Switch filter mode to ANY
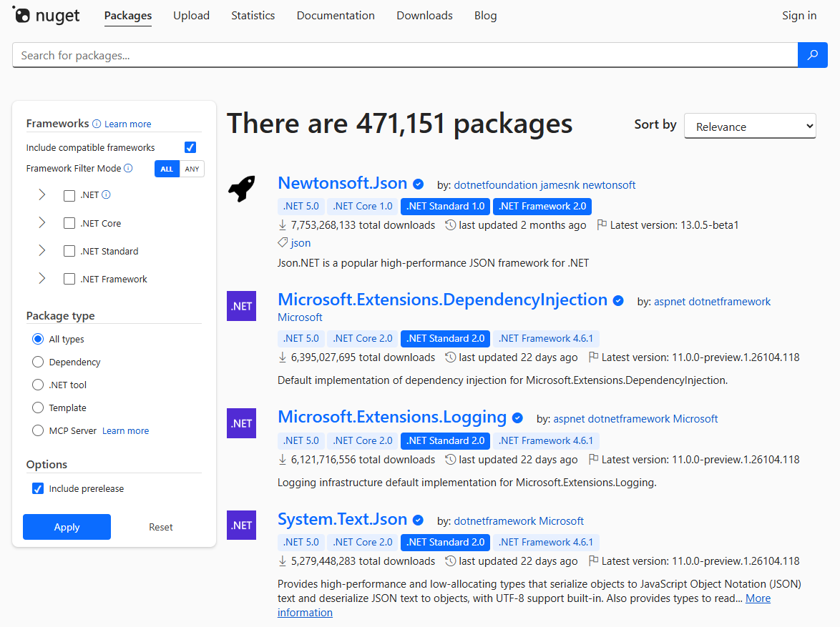Screen dimensions: 840x627 click(192, 169)
